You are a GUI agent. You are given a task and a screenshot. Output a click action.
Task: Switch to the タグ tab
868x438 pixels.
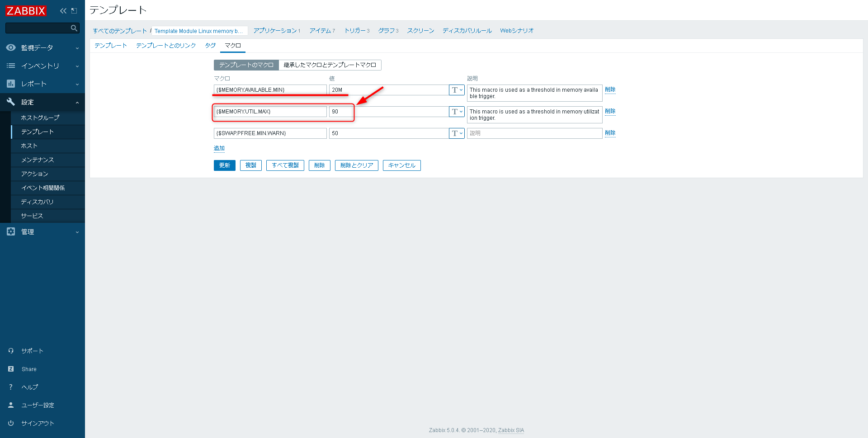click(x=210, y=46)
